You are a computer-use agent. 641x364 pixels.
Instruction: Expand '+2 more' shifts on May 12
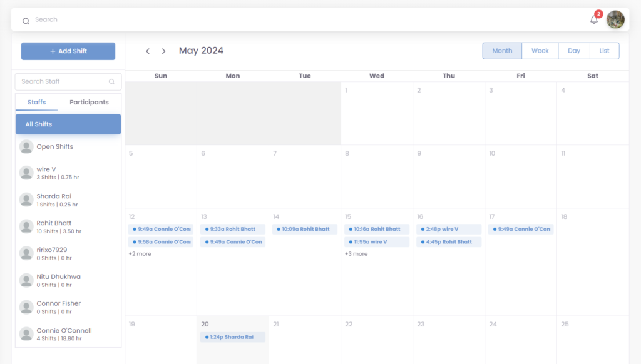[140, 254]
